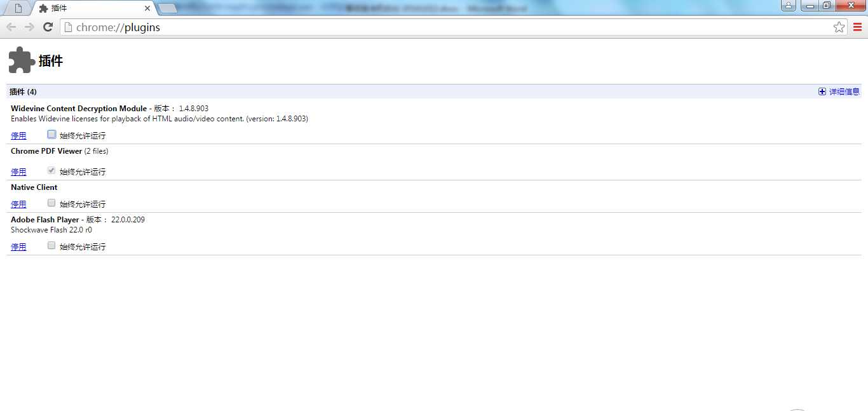Click the puzzle piece plugins icon
The width and height of the screenshot is (868, 411).
pos(22,60)
